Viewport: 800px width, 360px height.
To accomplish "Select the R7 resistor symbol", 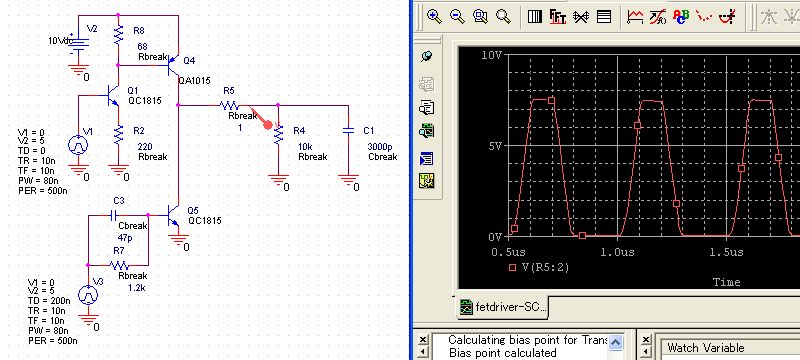I will point(118,265).
